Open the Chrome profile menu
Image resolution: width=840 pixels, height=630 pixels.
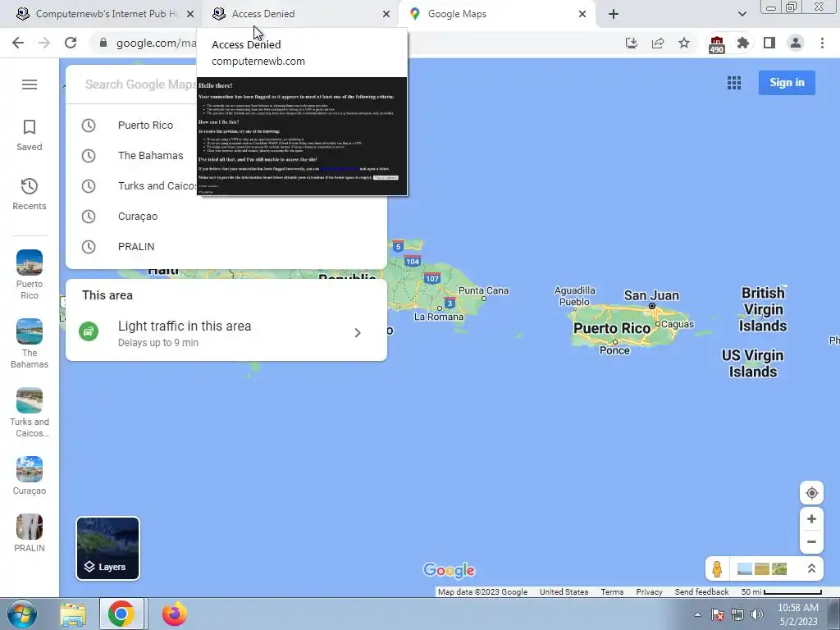coord(796,43)
